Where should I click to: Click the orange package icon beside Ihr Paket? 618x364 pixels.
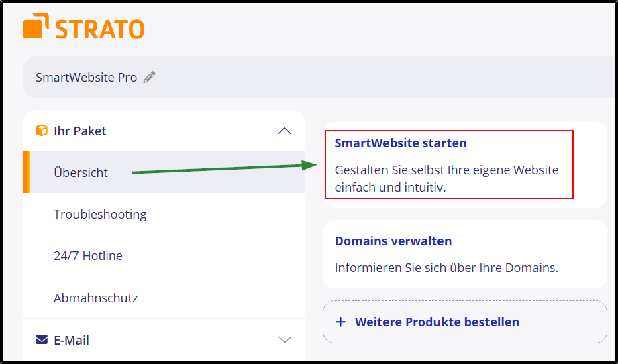[x=42, y=131]
